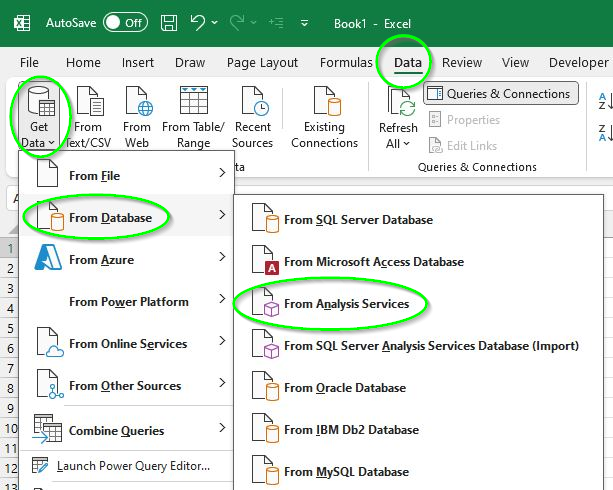Click the Get Data dropdown button

(39, 117)
